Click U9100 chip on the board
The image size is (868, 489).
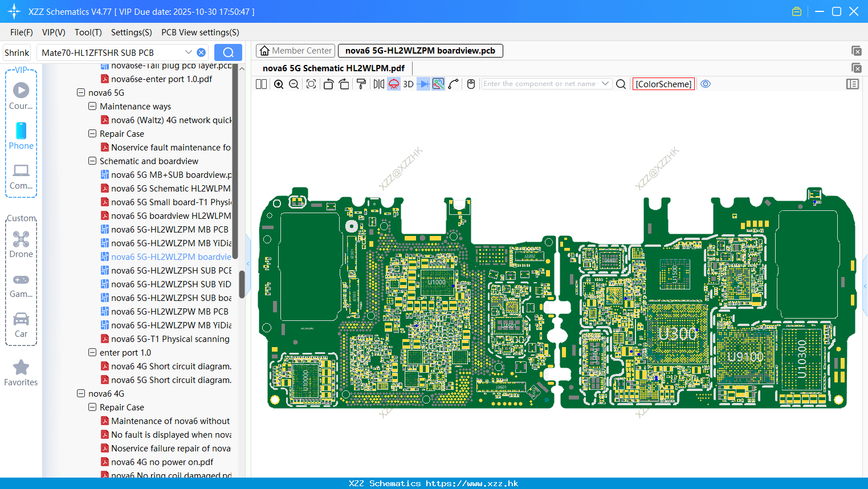click(745, 357)
